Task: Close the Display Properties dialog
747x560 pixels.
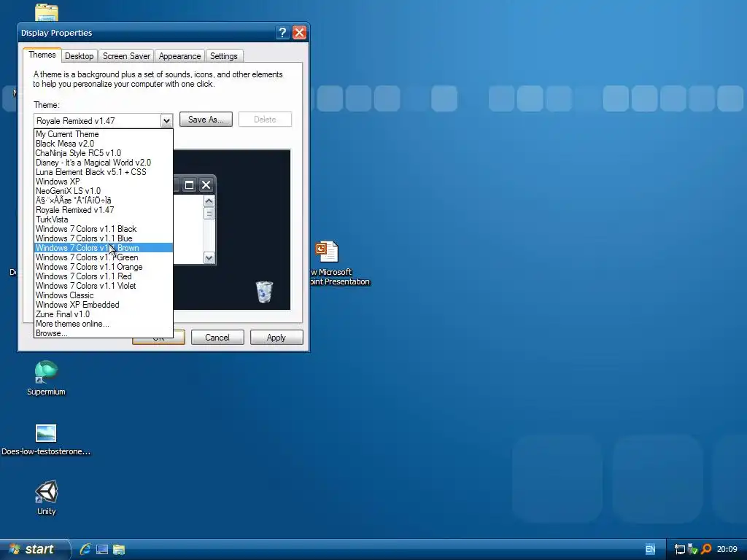Action: tap(299, 32)
